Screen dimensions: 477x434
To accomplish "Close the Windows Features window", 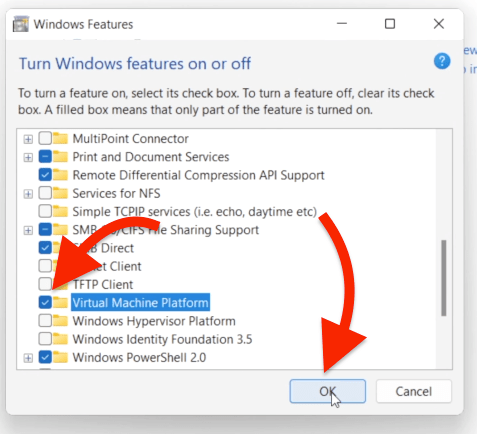I will [x=439, y=24].
